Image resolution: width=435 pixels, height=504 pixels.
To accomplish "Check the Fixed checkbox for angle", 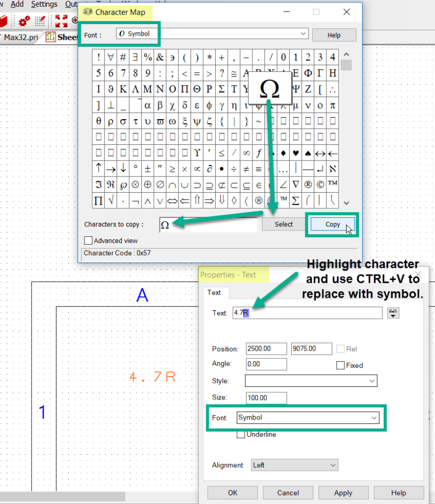I will click(x=340, y=365).
